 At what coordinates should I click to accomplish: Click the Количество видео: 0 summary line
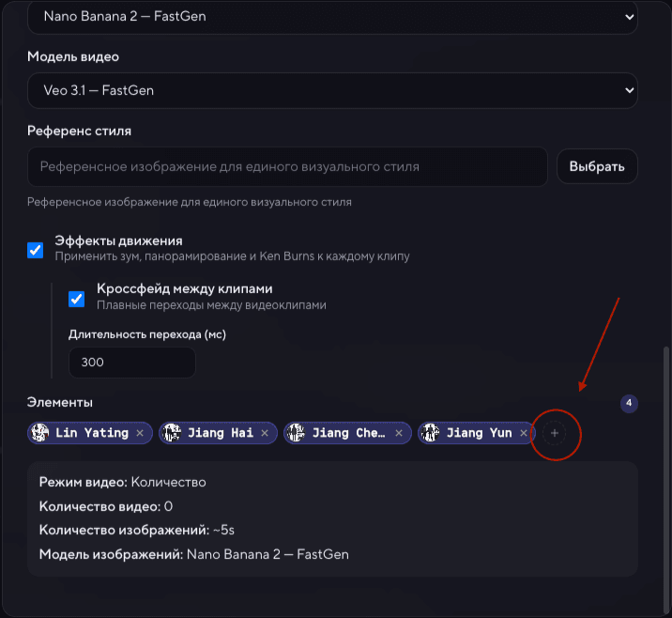click(106, 506)
